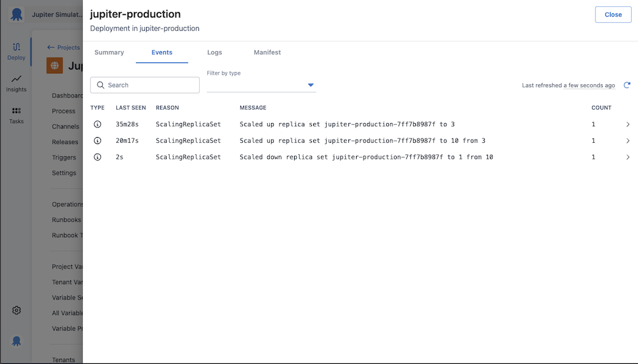
Task: Switch to the Summary tab
Action: (x=109, y=52)
